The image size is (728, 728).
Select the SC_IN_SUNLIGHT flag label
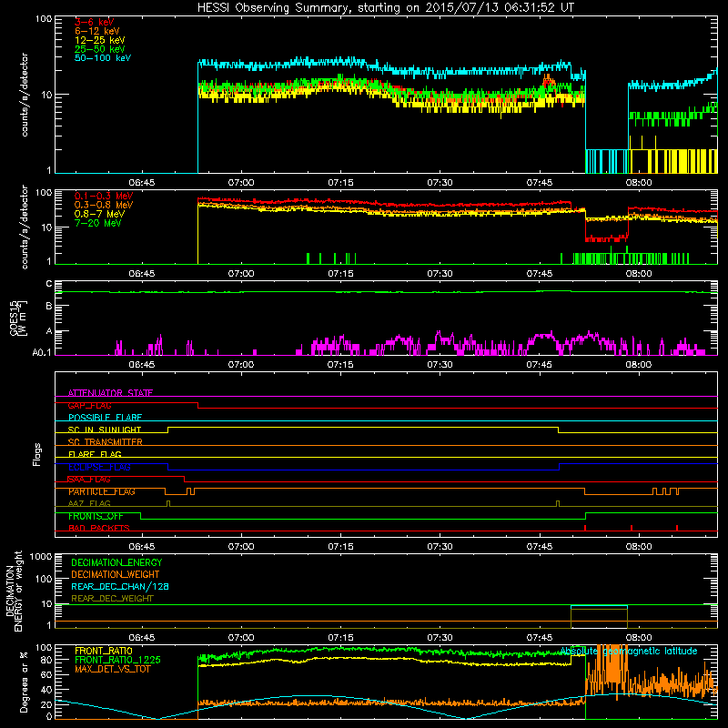tap(105, 430)
